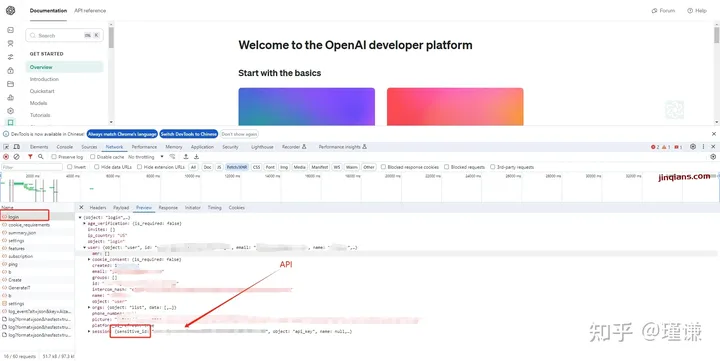Open the Response tab of the request

coord(168,208)
